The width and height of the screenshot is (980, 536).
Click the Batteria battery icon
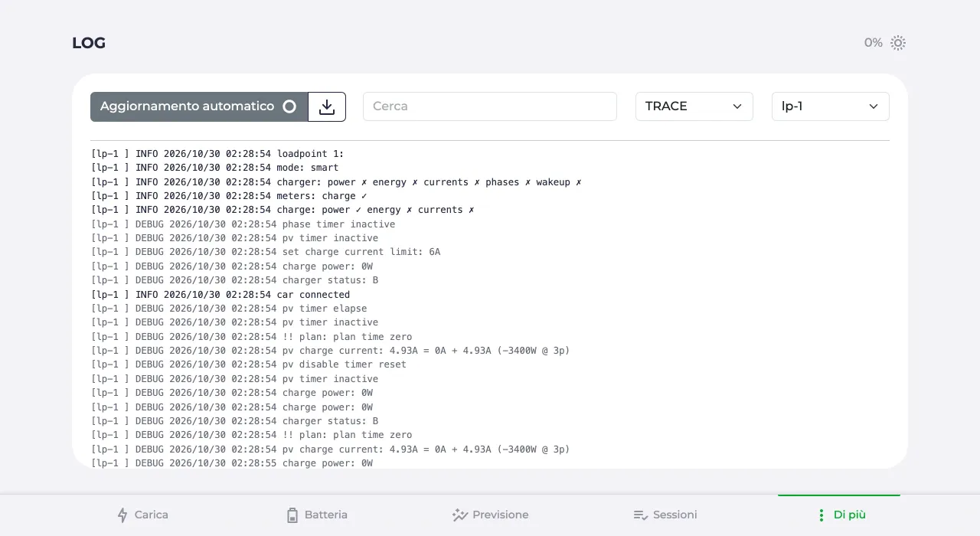(292, 515)
